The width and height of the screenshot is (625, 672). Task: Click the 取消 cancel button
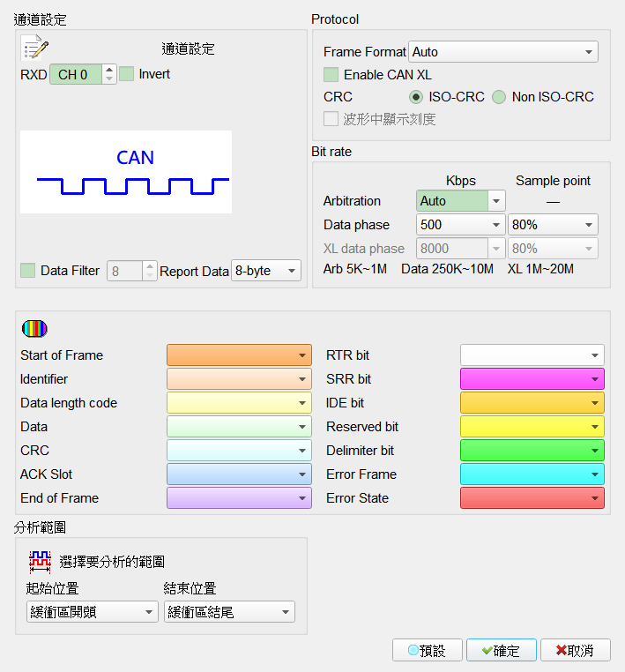[576, 651]
